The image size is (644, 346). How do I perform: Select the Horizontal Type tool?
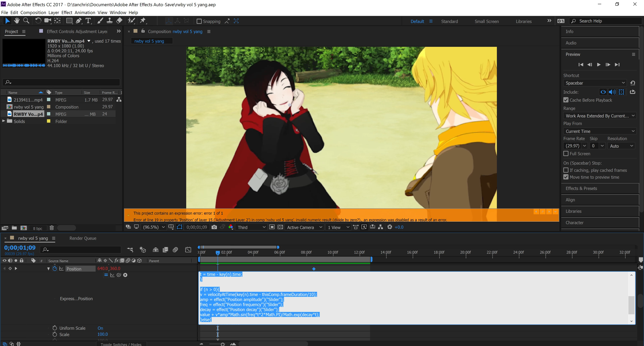[x=88, y=21]
